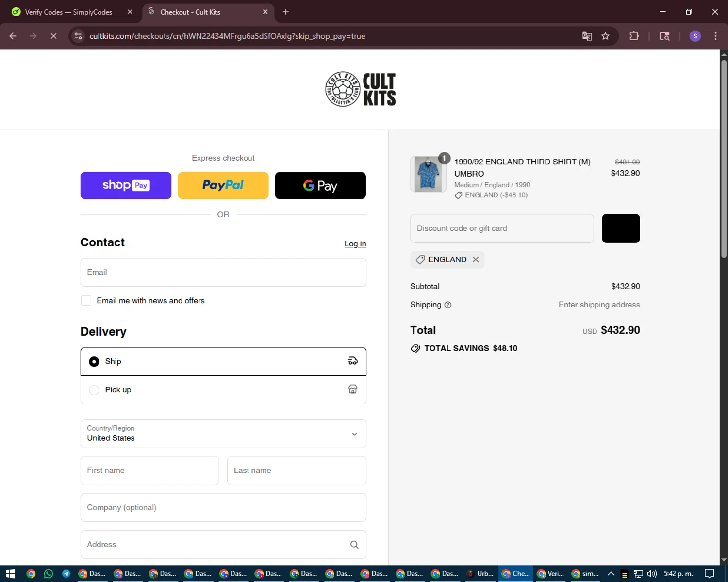Select the Ship delivery option
728x582 pixels.
point(223,361)
